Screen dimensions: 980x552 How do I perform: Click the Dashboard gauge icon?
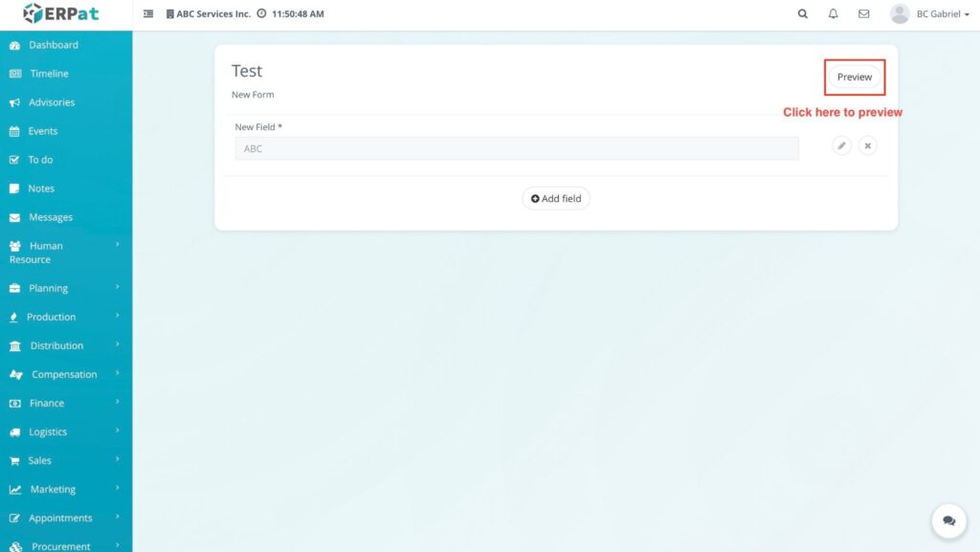click(x=15, y=46)
